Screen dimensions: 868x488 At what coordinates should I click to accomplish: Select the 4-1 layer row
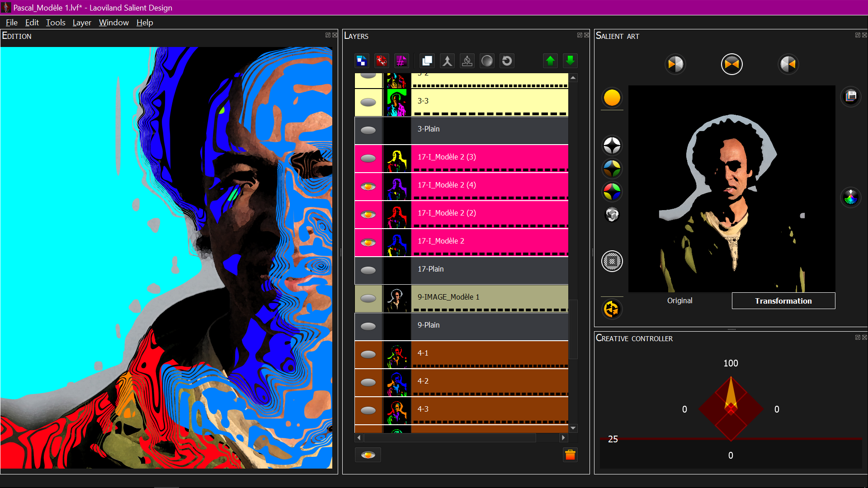pos(490,354)
